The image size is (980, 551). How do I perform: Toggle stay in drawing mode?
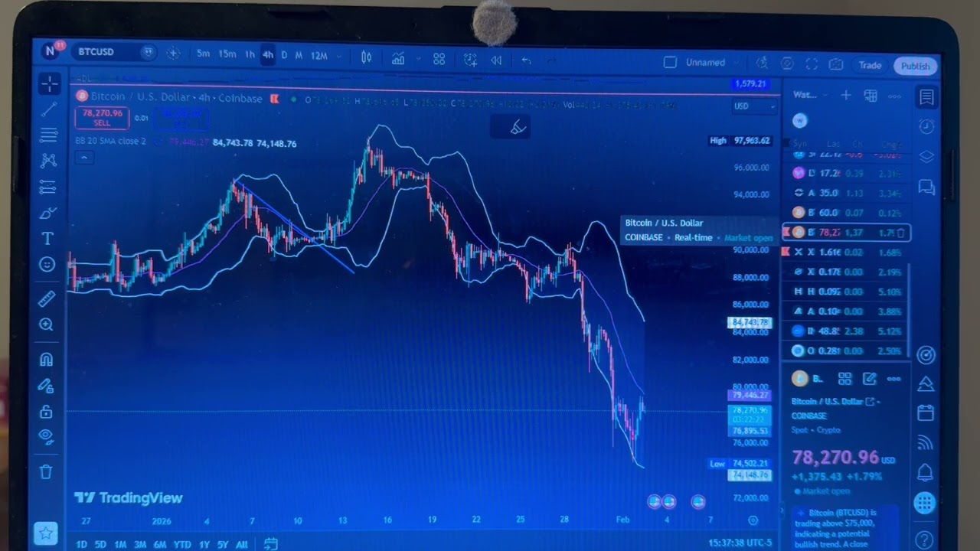[x=47, y=386]
